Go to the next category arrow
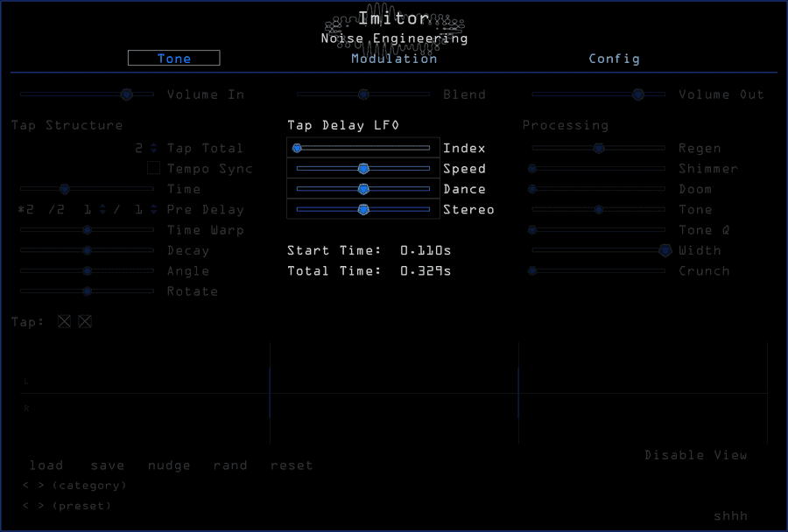Viewport: 788px width, 532px height. pyautogui.click(x=40, y=486)
